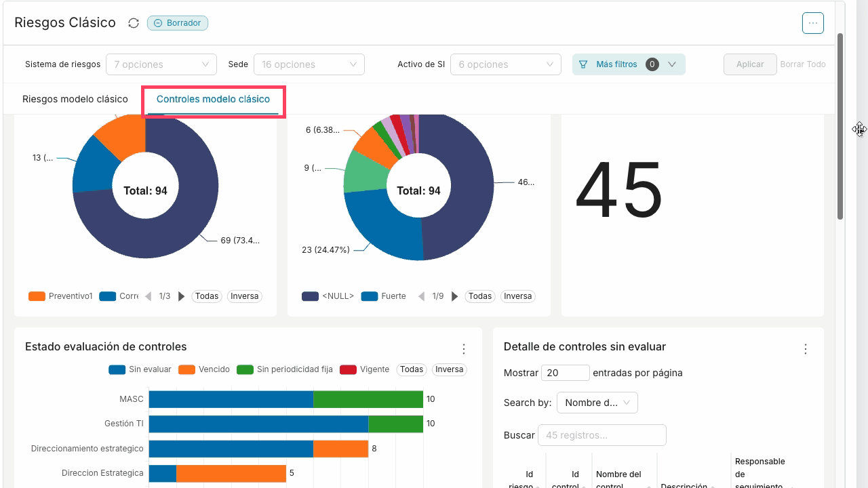868x488 pixels.
Task: Click Todas in the left donut legend
Action: click(207, 296)
